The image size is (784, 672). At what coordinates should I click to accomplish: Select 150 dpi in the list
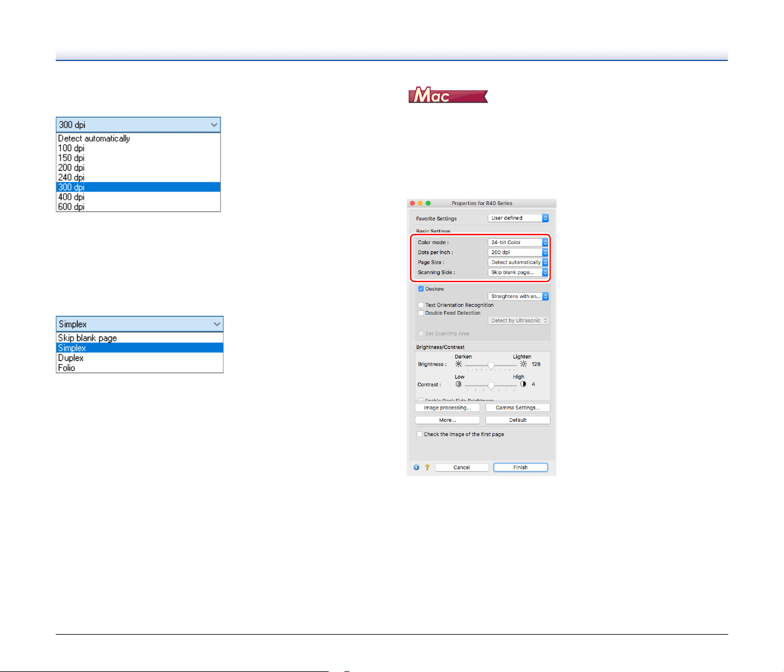point(138,158)
